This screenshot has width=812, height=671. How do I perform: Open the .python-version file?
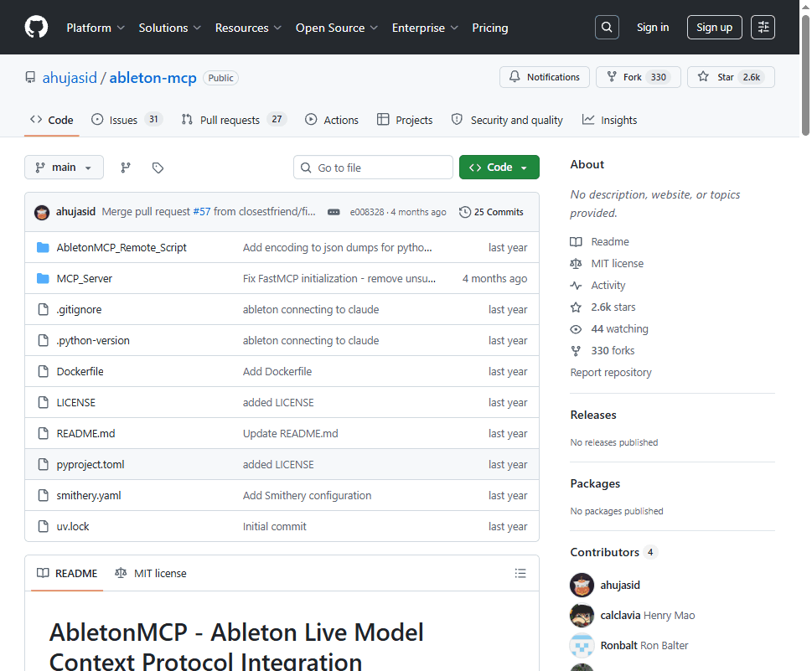coord(93,341)
